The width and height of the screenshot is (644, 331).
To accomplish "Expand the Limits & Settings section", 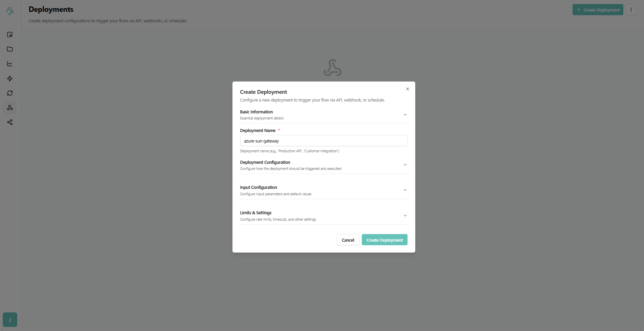I will [x=405, y=216].
